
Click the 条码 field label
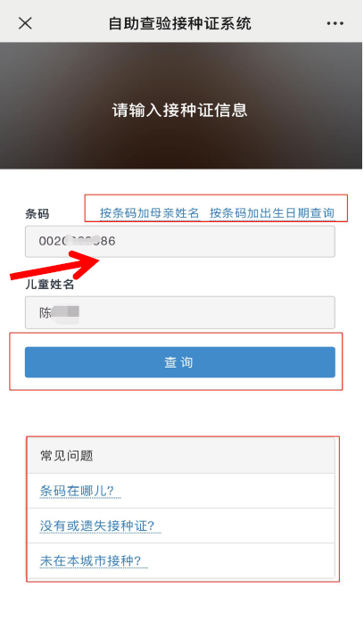pyautogui.click(x=37, y=214)
